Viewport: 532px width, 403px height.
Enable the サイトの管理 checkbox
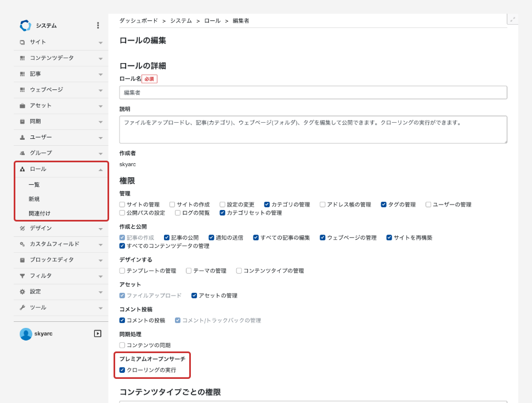pos(122,205)
